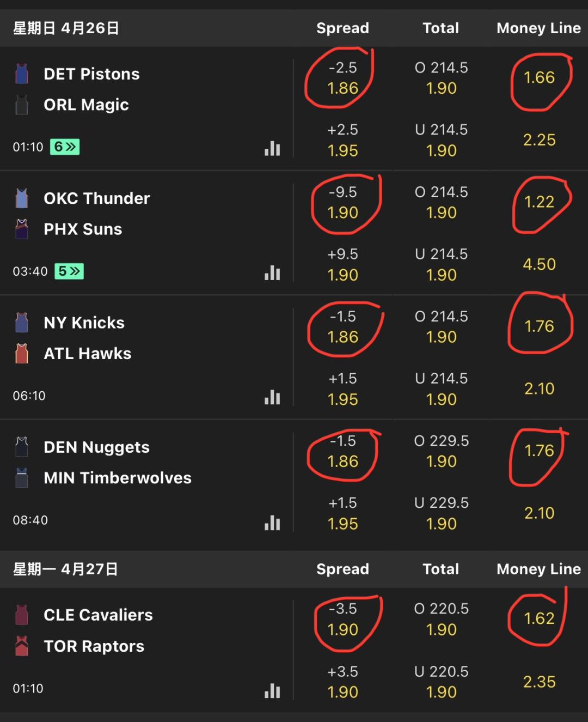Choose PHX Suns +9.5 spread odds

pyautogui.click(x=342, y=265)
